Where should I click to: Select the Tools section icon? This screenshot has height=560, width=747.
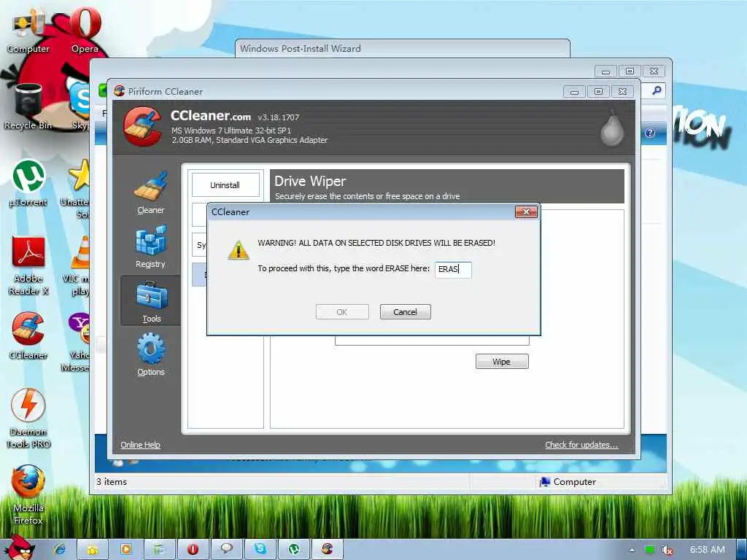[x=152, y=301]
